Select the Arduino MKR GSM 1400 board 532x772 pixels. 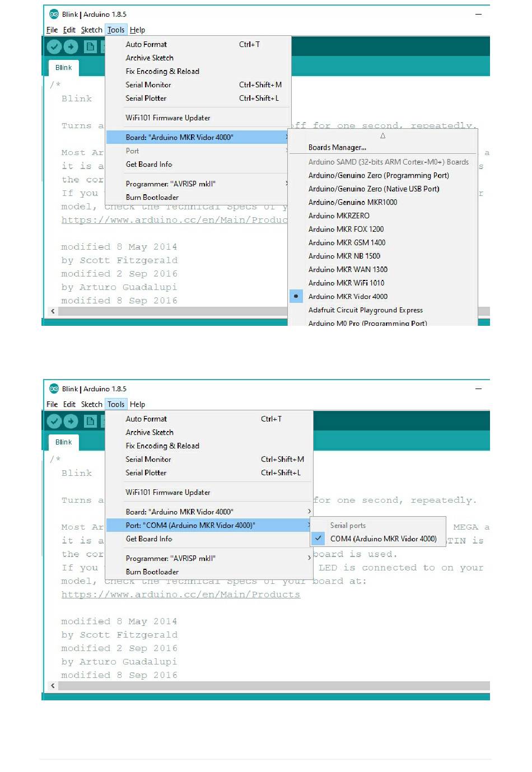(x=347, y=242)
